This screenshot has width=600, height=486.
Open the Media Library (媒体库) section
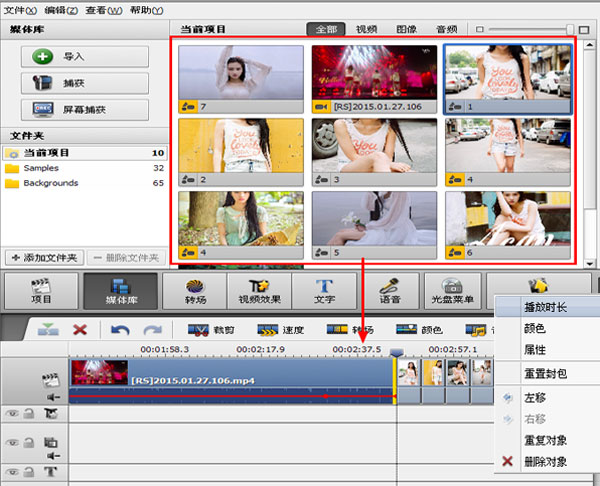(x=121, y=291)
